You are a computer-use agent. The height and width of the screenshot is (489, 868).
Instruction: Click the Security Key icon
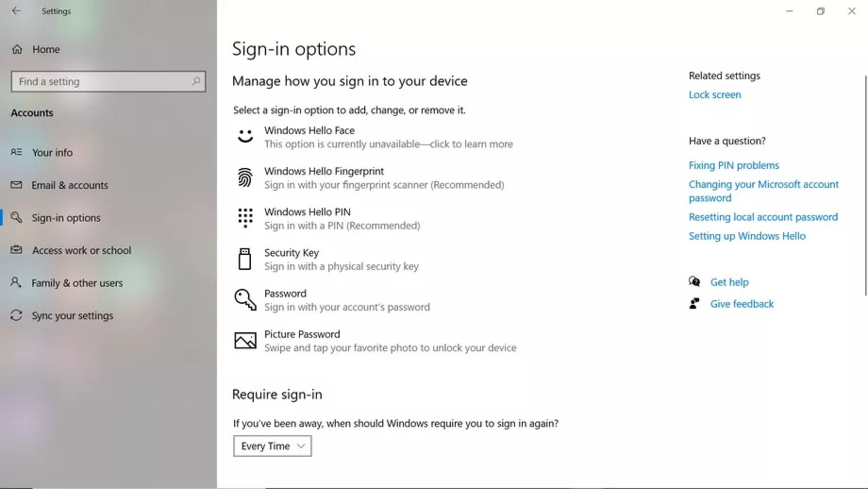tap(245, 258)
